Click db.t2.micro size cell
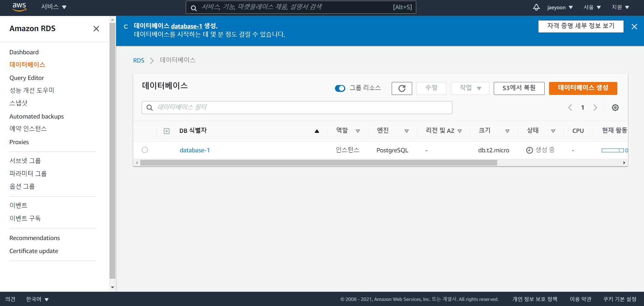This screenshot has height=306, width=644. tap(493, 150)
